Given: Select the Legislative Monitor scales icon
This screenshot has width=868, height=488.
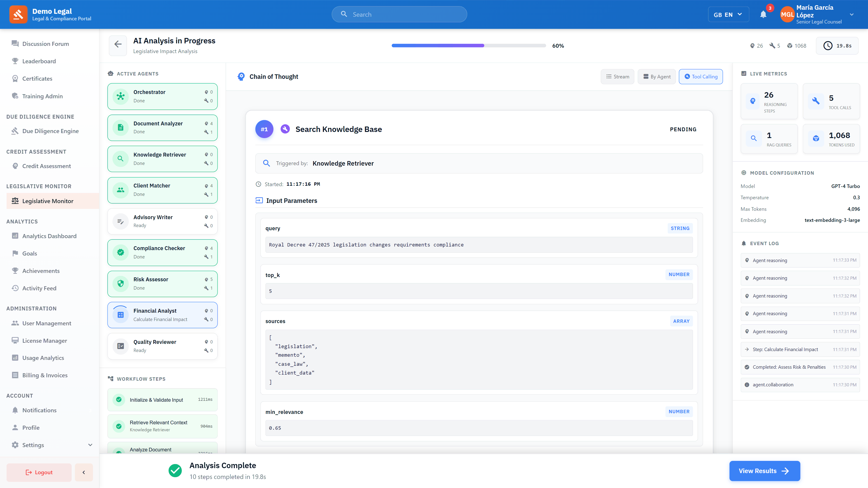Looking at the screenshot, I should pos(15,200).
